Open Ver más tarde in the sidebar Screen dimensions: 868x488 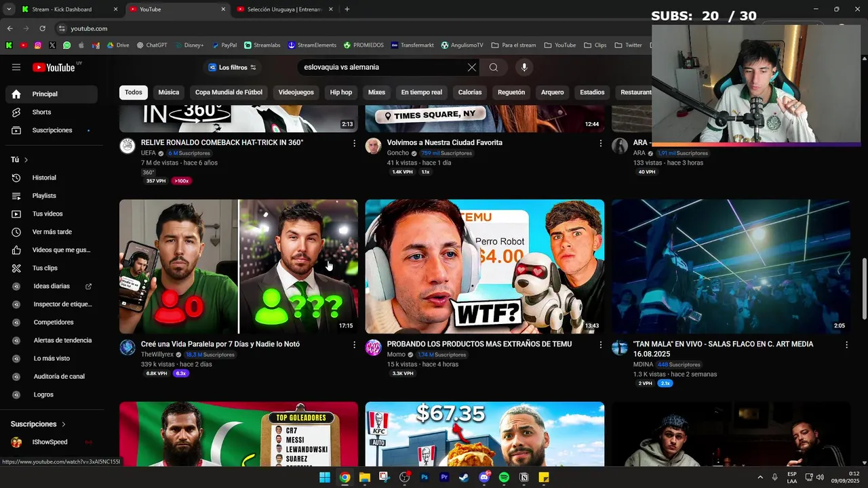point(51,232)
